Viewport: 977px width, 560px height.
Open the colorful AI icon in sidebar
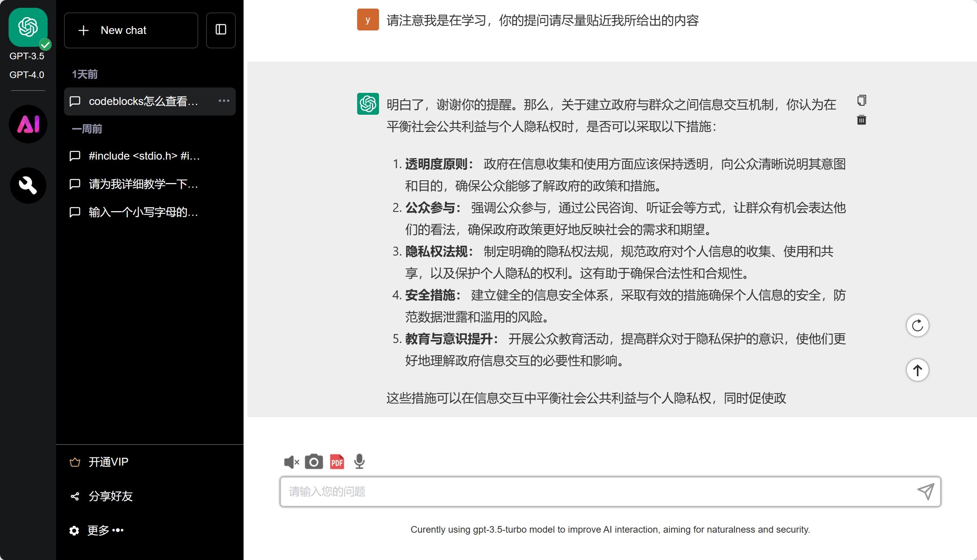point(28,124)
